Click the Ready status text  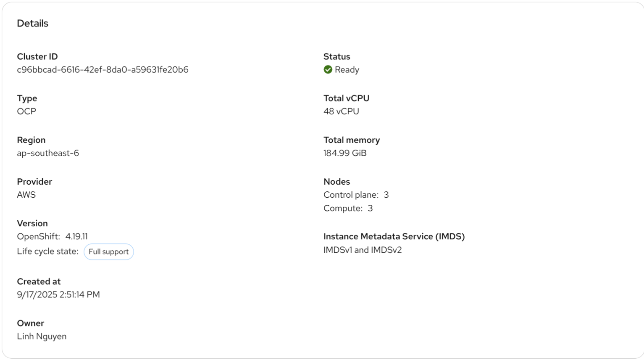347,70
